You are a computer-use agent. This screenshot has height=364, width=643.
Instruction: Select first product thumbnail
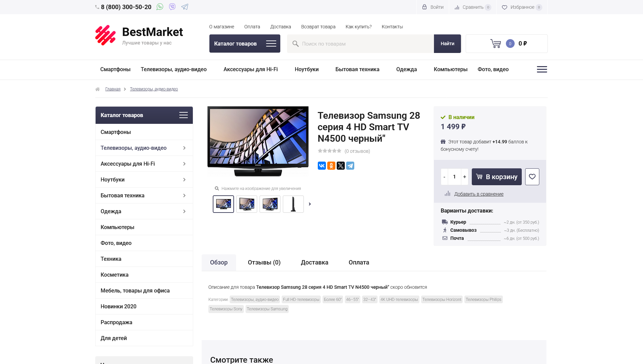[x=223, y=204]
